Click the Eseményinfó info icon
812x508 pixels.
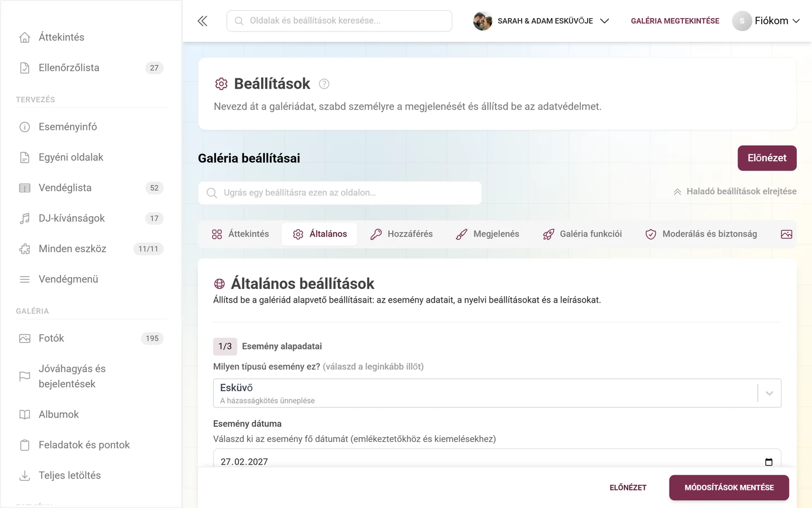coord(25,127)
